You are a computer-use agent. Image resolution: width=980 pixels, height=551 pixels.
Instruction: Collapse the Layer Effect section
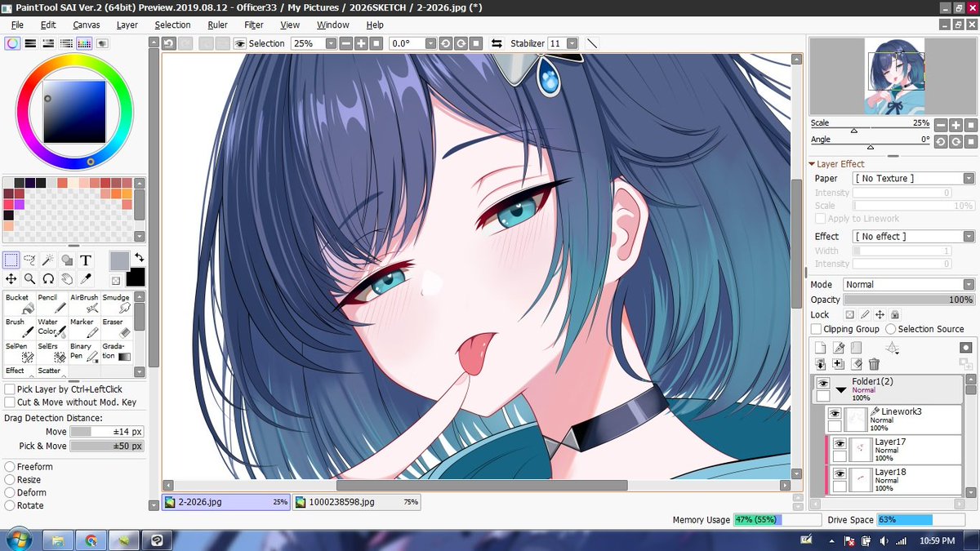click(813, 164)
